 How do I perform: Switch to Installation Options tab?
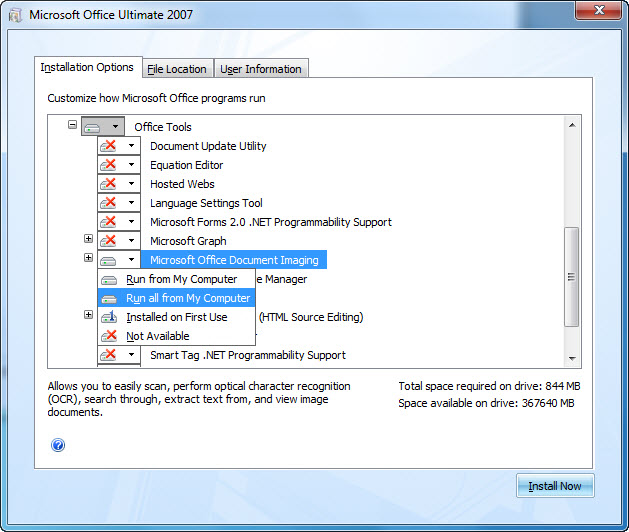pos(87,67)
